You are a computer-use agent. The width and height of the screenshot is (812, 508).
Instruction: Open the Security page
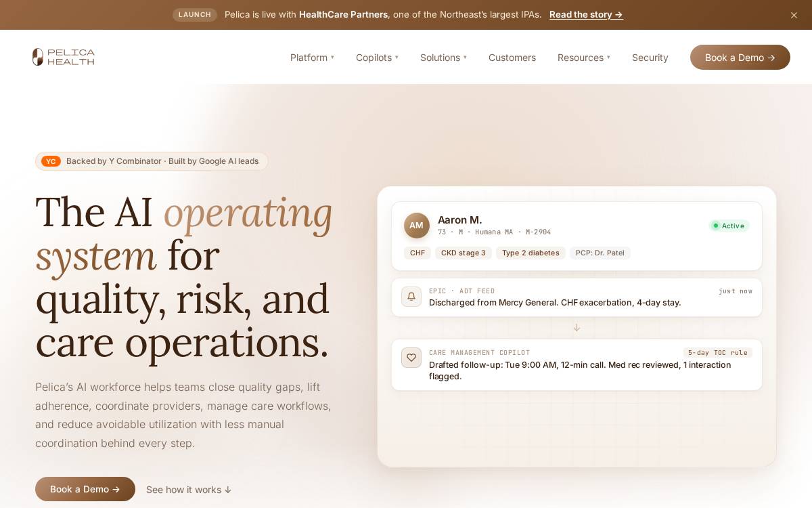click(x=650, y=58)
